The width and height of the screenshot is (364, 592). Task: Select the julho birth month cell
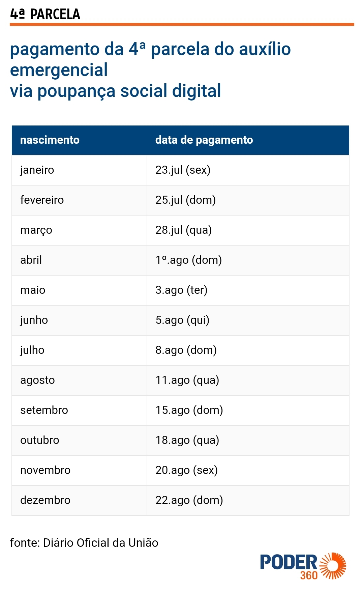coord(79,350)
